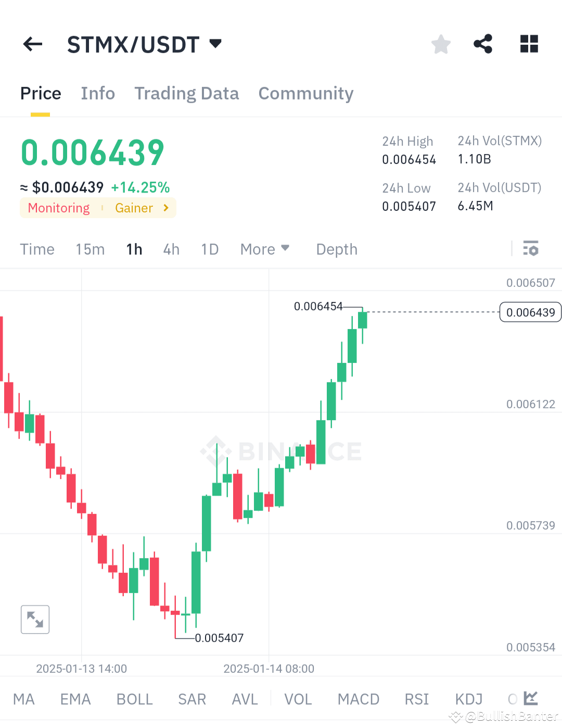
Task: Enable the MA indicator overlay
Action: (24, 699)
